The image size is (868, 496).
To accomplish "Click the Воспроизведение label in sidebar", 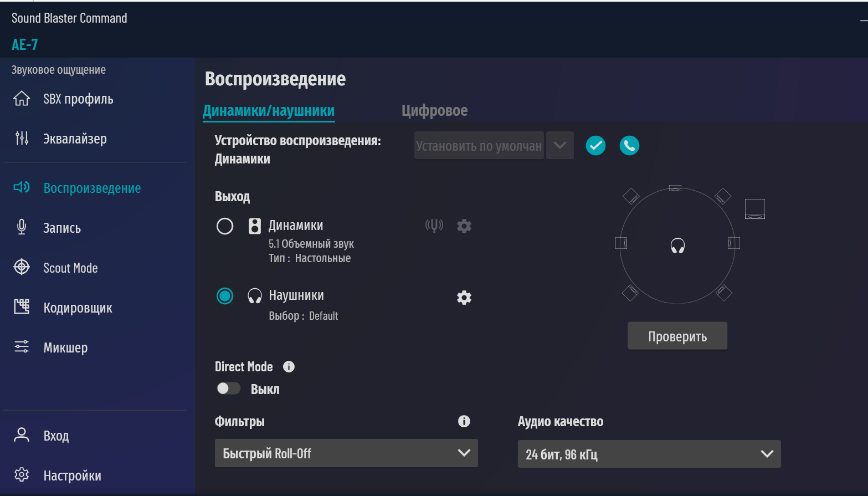I will point(93,188).
